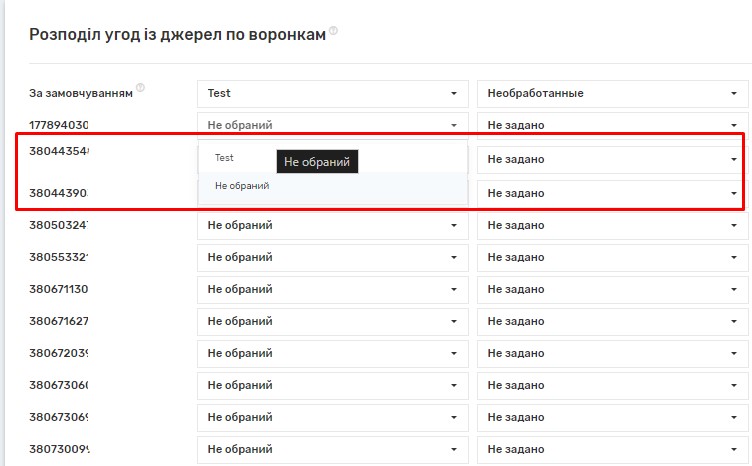Expand funnel dropdown in the 177894030 row

[x=333, y=125]
